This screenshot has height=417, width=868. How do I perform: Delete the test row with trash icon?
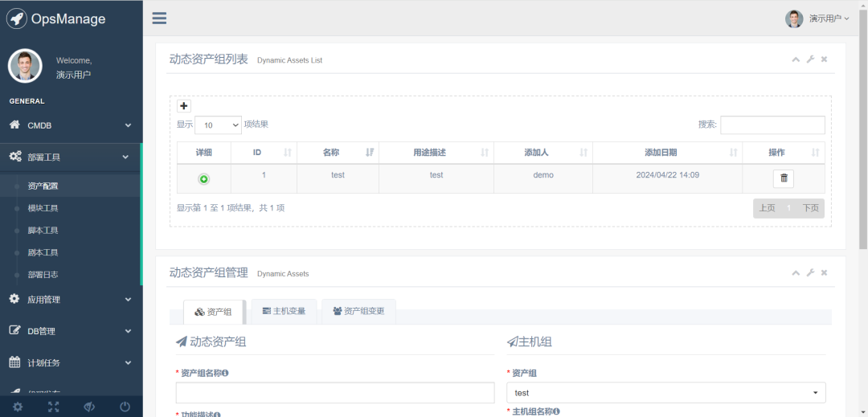coord(784,178)
